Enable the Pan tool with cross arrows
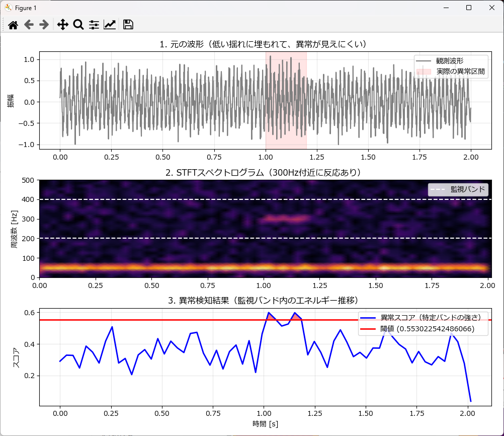 [x=62, y=25]
